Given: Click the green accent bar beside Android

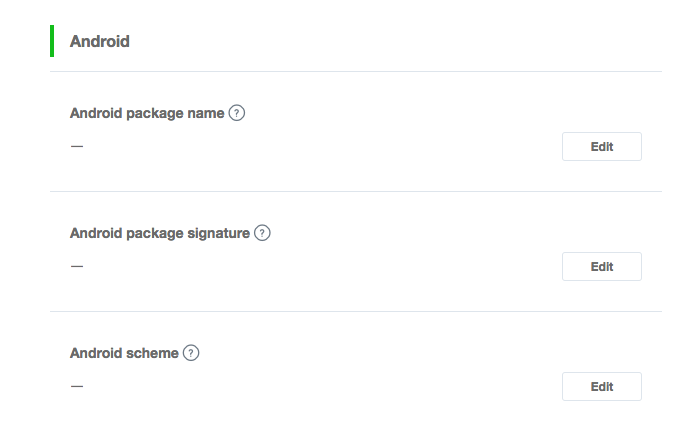Looking at the screenshot, I should click(x=52, y=41).
